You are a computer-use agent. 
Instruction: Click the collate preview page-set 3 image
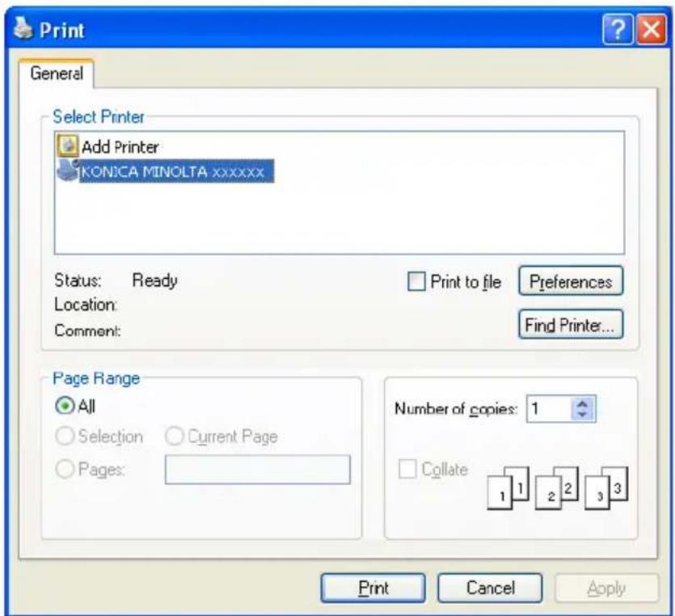(x=606, y=488)
